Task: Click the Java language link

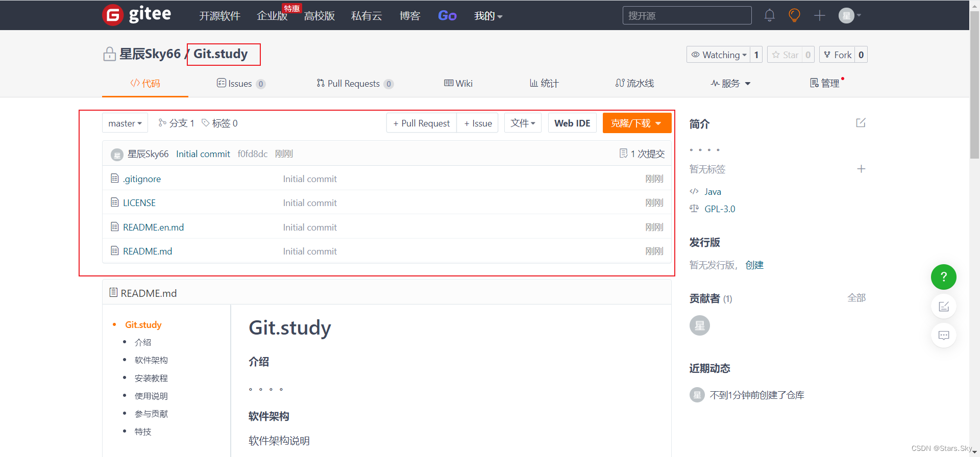Action: pyautogui.click(x=713, y=191)
